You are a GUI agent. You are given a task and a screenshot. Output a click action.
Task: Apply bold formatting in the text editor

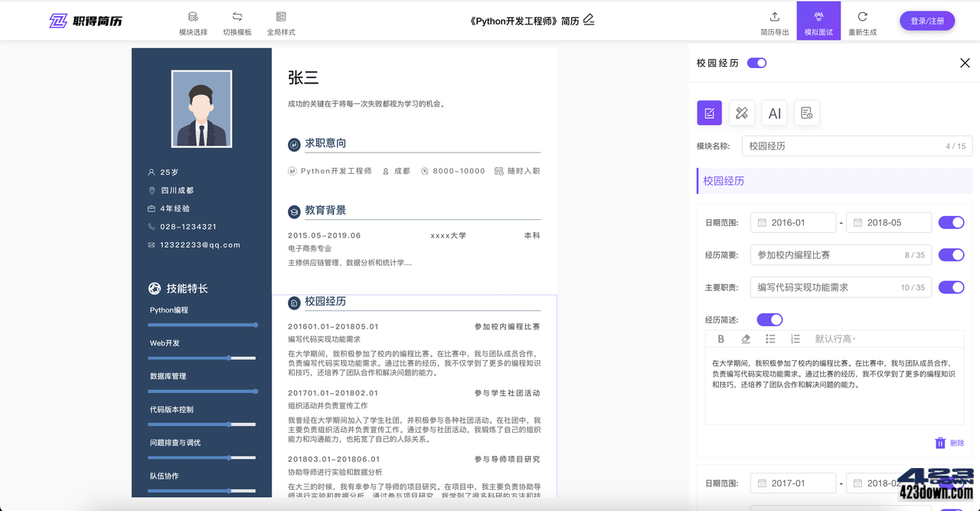coord(720,338)
